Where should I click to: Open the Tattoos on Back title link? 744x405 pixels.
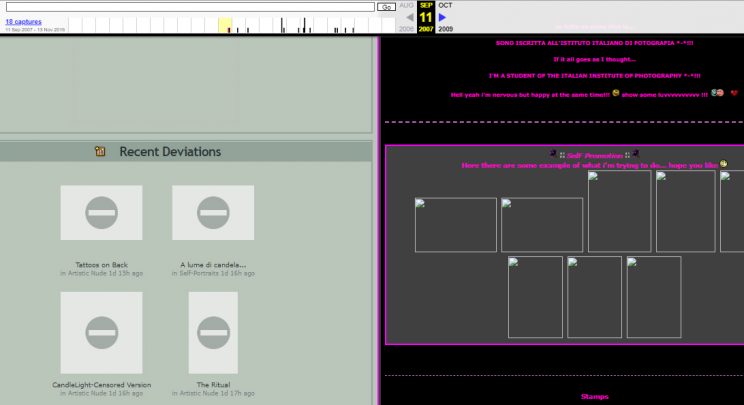tap(101, 265)
